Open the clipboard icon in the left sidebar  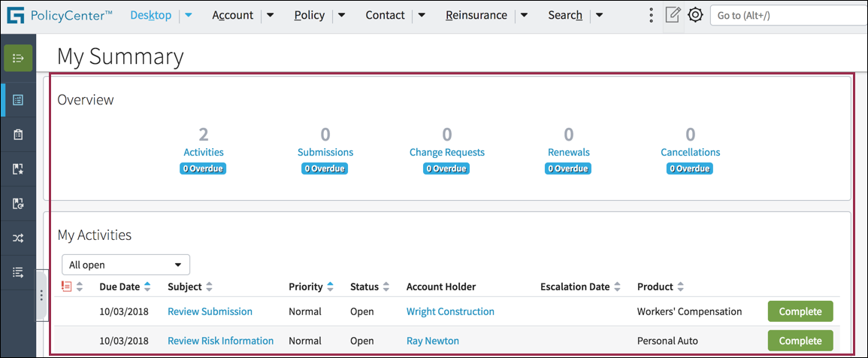coord(18,135)
